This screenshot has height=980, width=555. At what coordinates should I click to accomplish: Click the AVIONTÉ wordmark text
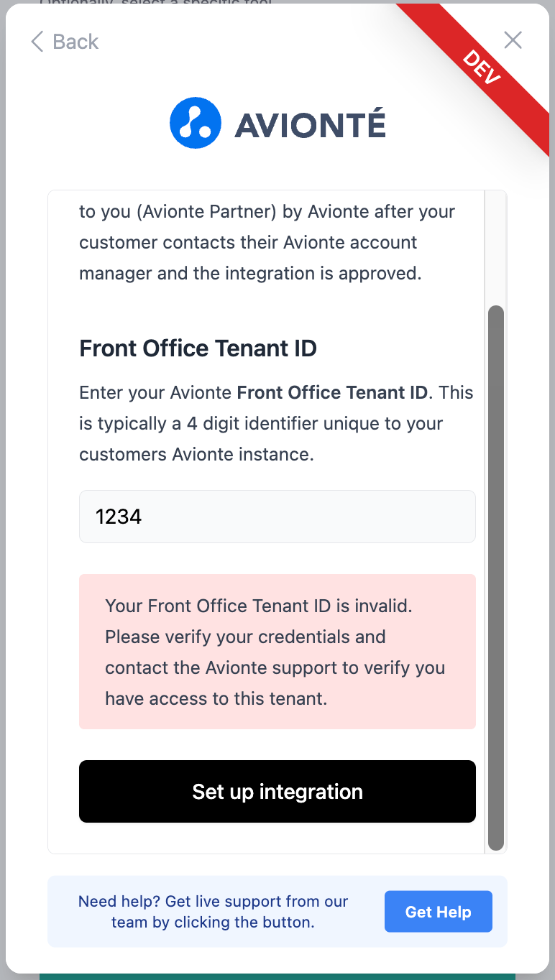tap(310, 125)
